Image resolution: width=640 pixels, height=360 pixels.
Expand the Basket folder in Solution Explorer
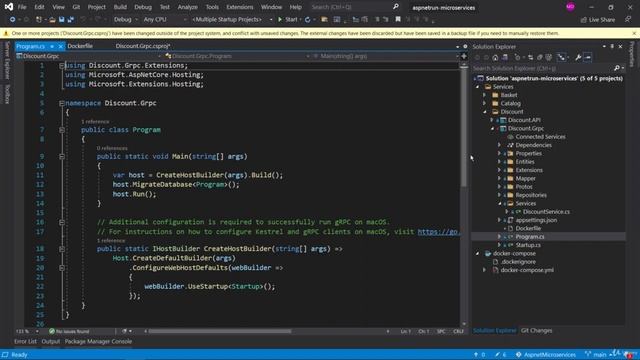pyautogui.click(x=484, y=95)
